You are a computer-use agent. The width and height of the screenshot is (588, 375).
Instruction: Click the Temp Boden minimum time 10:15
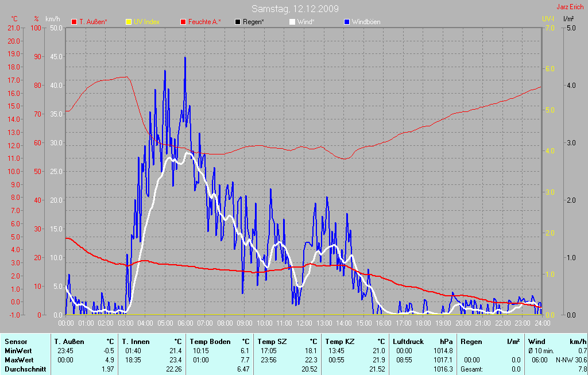point(200,351)
